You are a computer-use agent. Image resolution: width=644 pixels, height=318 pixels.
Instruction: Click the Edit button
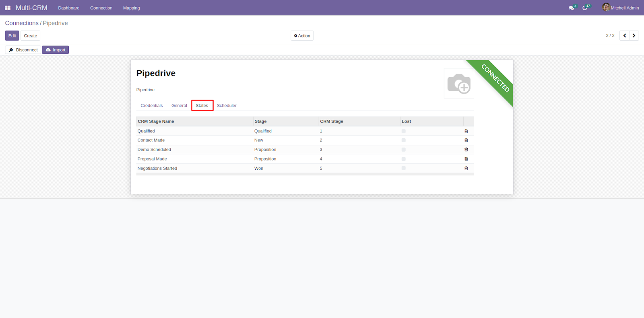point(12,36)
